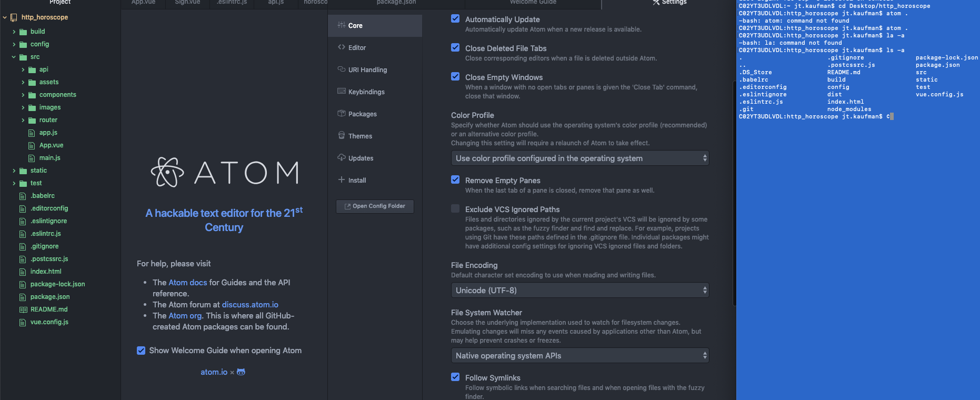Viewport: 980px width, 400px height.
Task: Open the Color Profile dropdown
Action: coord(580,158)
